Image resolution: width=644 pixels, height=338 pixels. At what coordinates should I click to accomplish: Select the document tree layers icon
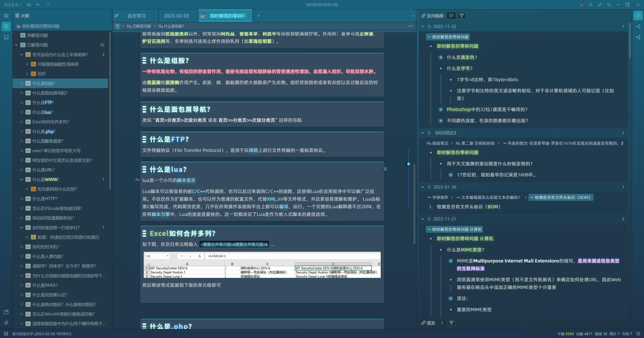point(6,15)
